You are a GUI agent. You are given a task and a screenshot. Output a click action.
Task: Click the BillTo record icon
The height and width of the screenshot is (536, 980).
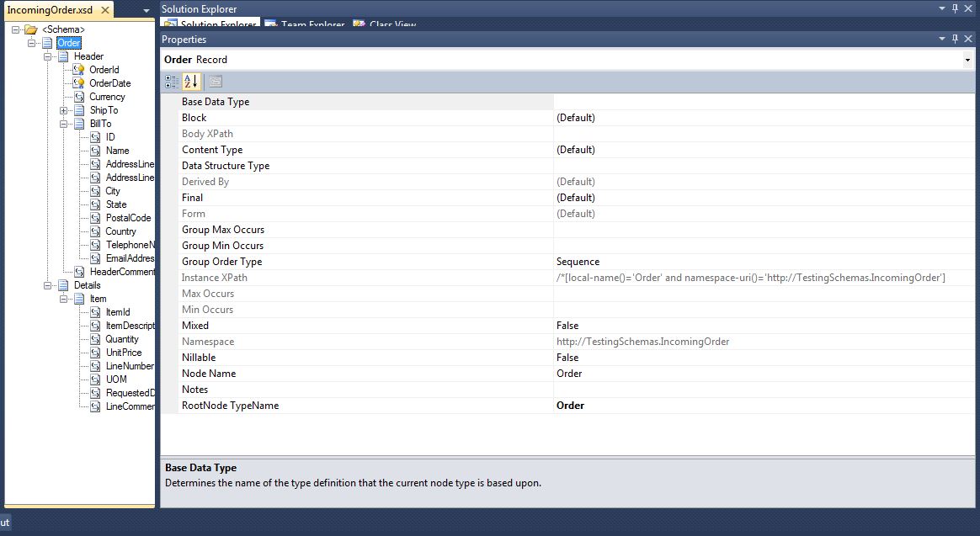tap(79, 124)
